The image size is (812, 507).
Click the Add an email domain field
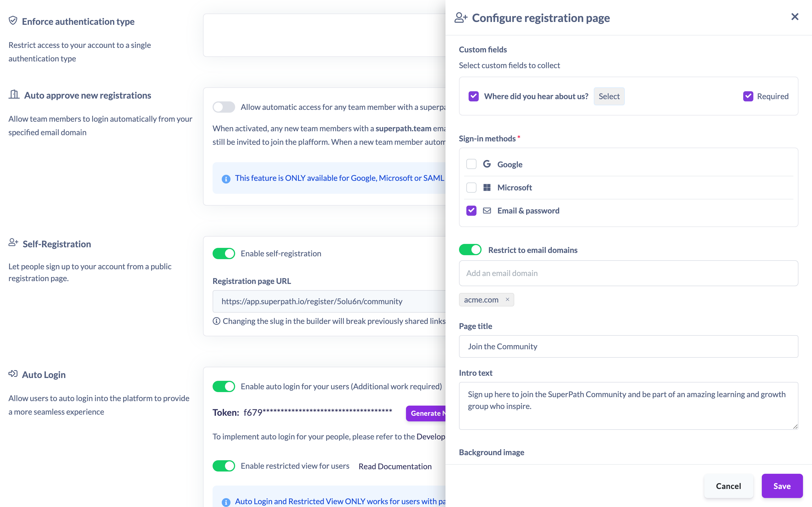point(628,273)
